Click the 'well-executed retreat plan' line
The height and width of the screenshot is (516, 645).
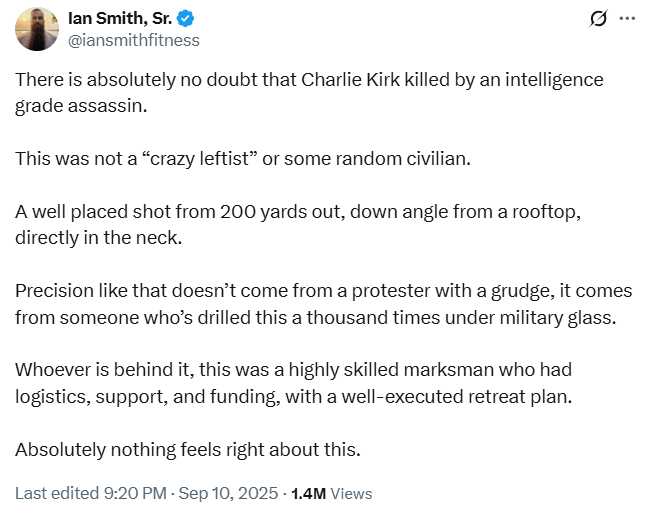tap(294, 397)
